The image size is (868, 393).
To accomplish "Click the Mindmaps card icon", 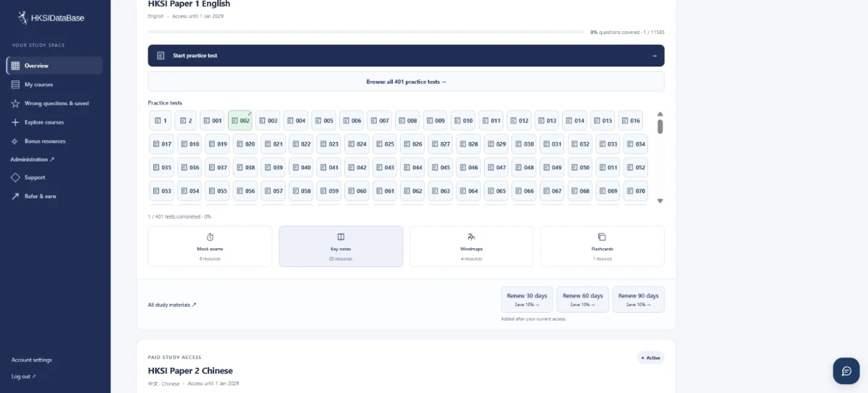I will (x=472, y=237).
